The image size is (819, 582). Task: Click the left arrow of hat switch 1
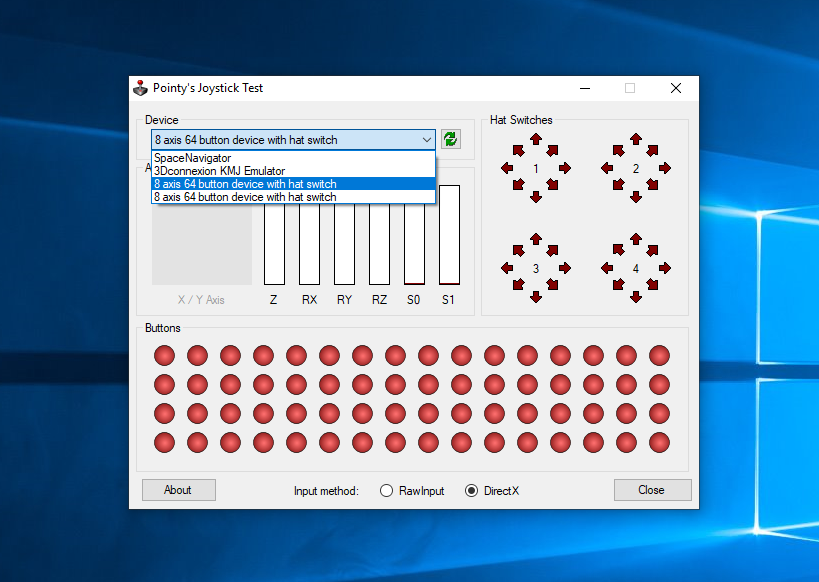coord(507,168)
